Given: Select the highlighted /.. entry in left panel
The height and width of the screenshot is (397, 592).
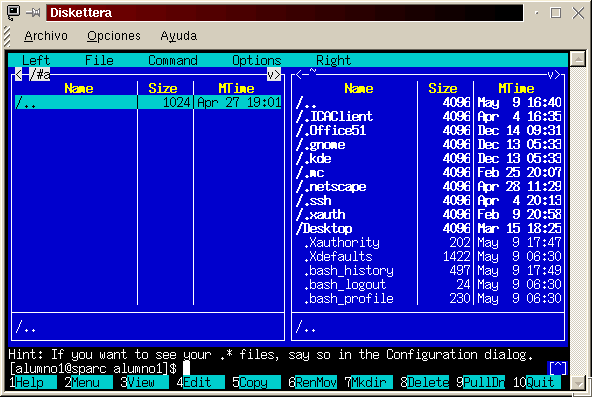Looking at the screenshot, I should click(148, 102).
